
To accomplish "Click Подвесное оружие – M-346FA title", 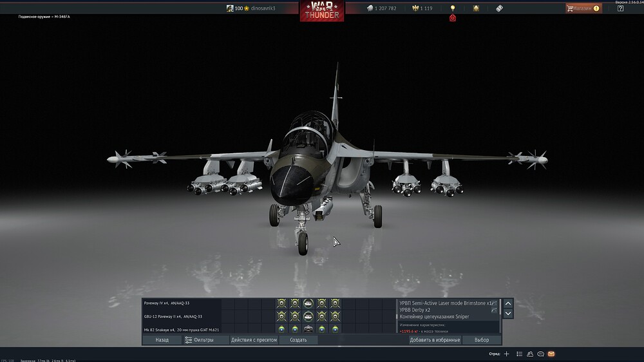I will (x=44, y=17).
